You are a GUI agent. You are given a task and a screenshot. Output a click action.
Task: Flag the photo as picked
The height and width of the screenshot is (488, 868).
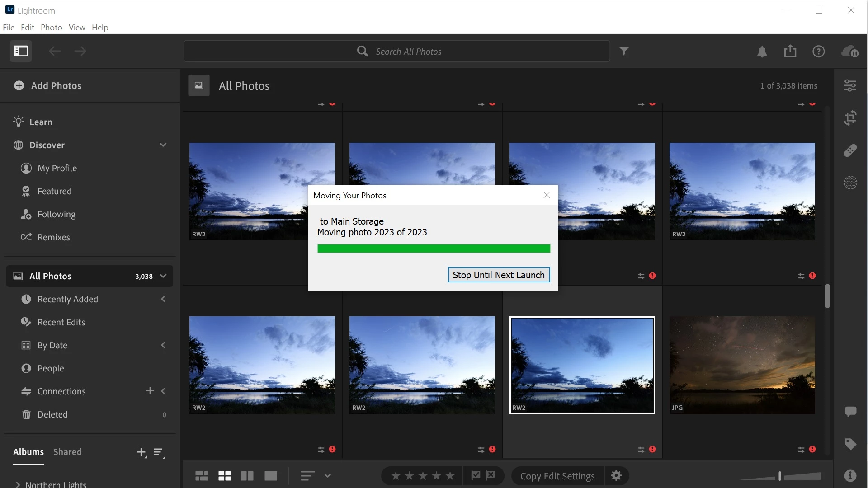tap(476, 475)
